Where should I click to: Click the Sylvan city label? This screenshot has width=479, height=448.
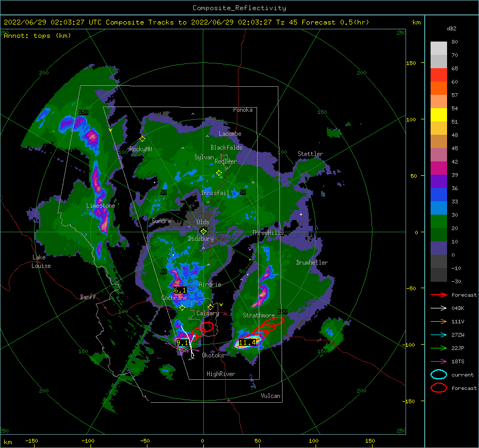coord(204,157)
